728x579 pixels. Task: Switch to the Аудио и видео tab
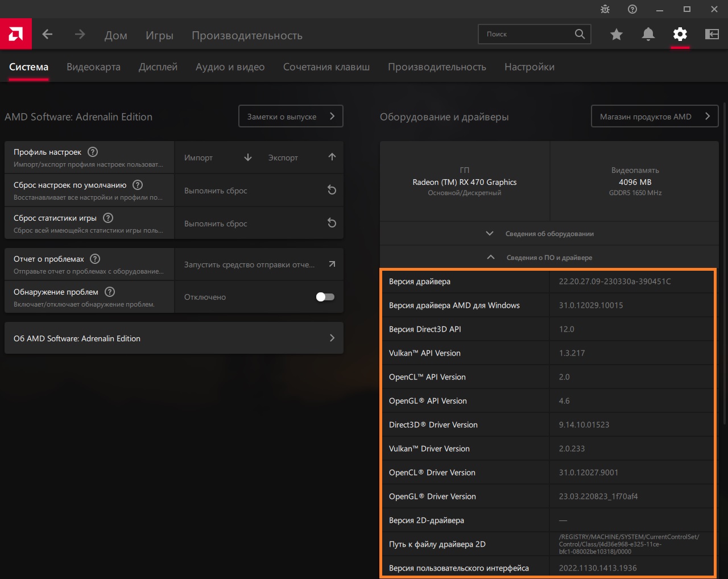(x=230, y=67)
